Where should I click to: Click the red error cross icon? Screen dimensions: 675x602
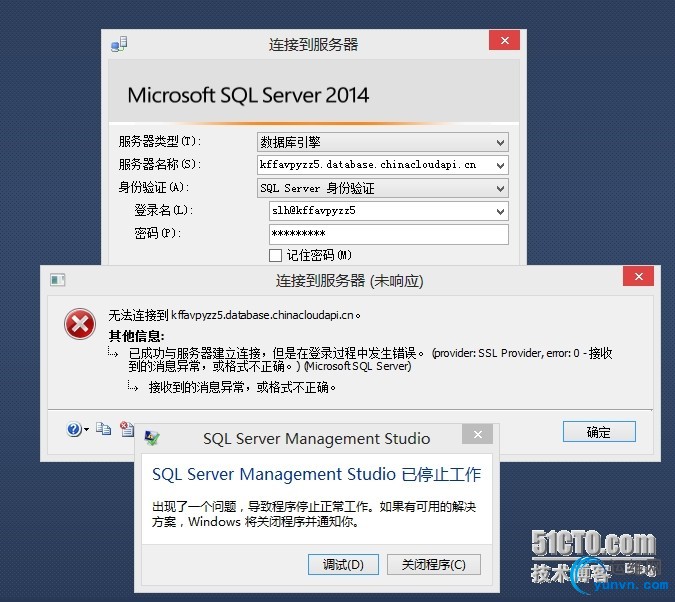click(80, 324)
